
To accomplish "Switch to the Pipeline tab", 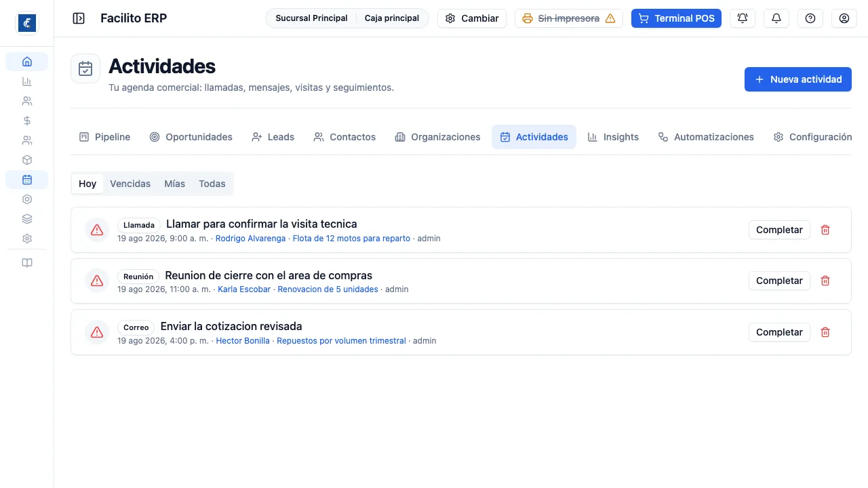I will pyautogui.click(x=104, y=137).
